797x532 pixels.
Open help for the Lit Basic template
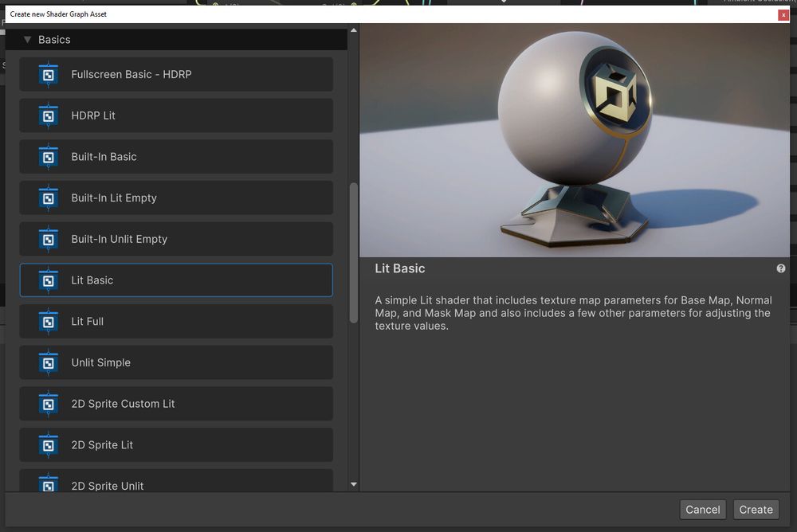click(781, 268)
